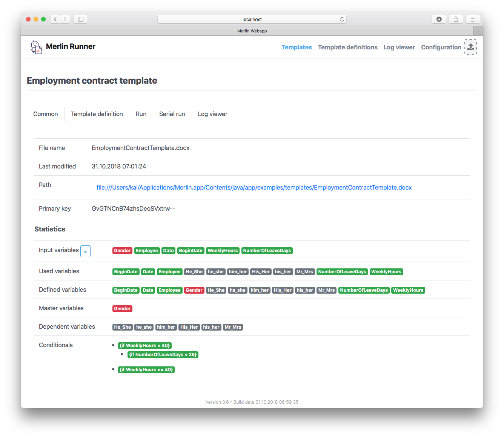Click the red Gender master variable badge
This screenshot has width=504, height=438.
tap(122, 308)
